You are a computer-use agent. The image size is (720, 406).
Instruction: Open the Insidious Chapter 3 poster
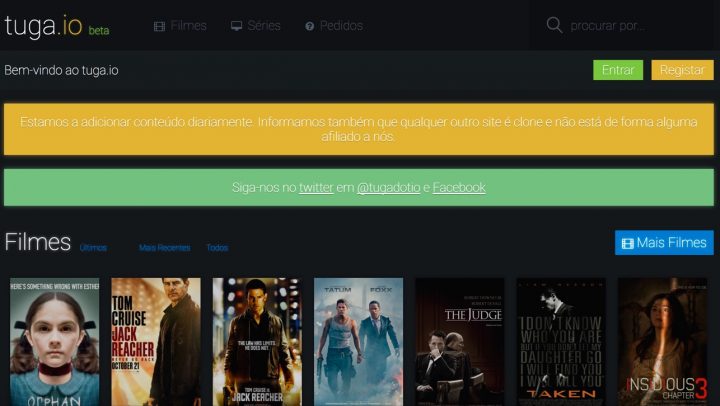pos(662,342)
